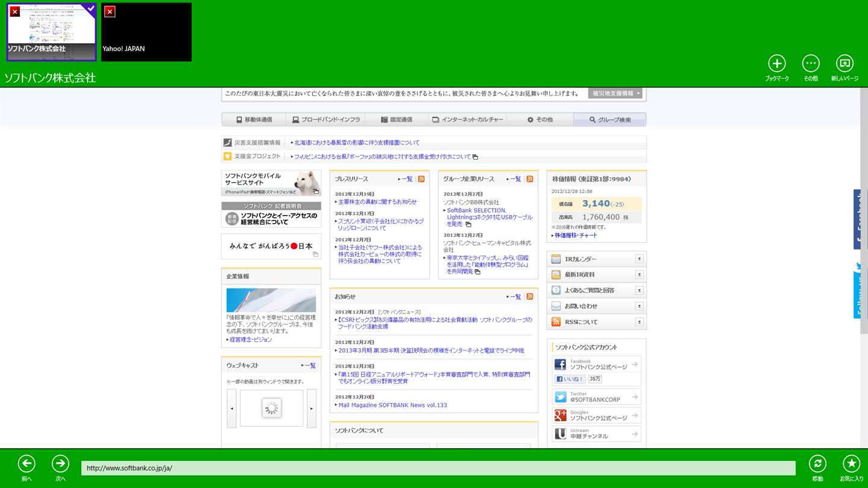The width and height of the screenshot is (868, 488).
Task: Open フィリピン台風「ボーファ」支援金 link
Action: coord(383,157)
